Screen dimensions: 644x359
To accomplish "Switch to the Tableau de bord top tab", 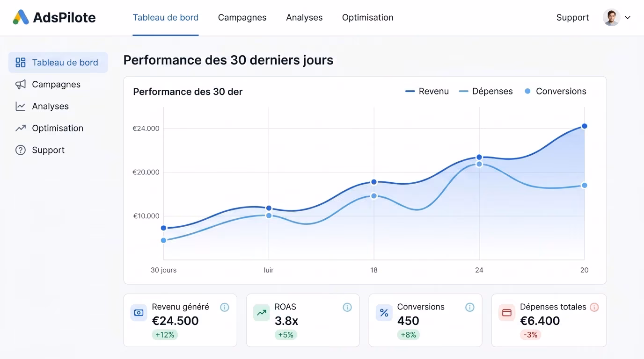I will (166, 18).
